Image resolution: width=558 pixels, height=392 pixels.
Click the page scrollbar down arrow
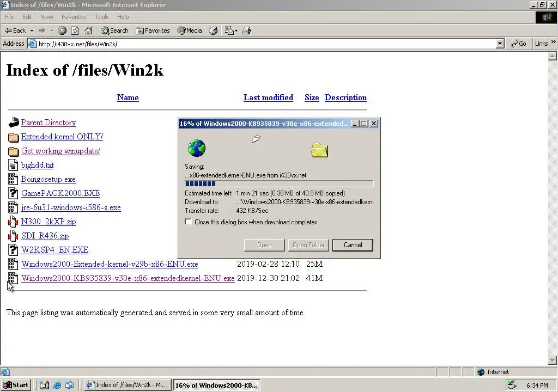(x=553, y=360)
